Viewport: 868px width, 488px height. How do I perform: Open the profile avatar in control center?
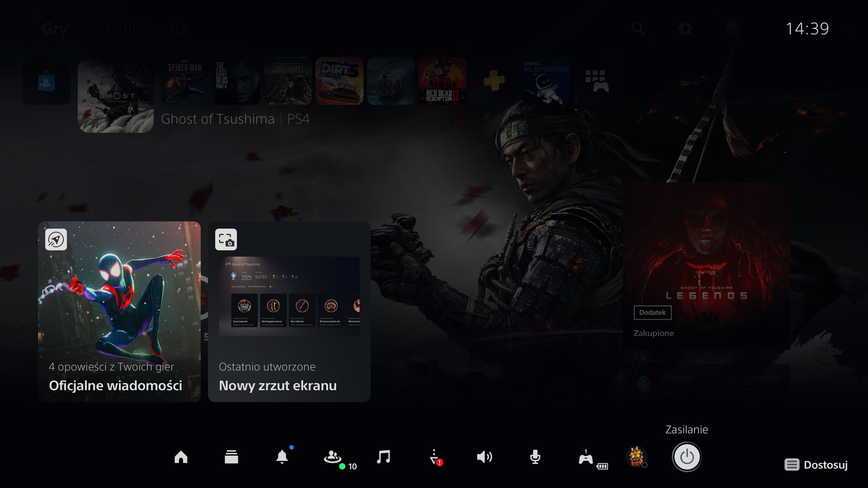(x=636, y=457)
